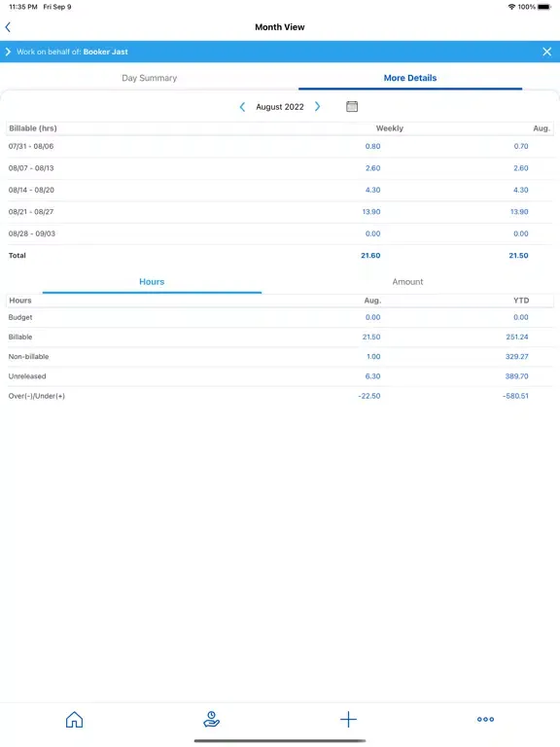Advance to the month after August 2022
Screen dimensions: 560x747
coord(318,107)
